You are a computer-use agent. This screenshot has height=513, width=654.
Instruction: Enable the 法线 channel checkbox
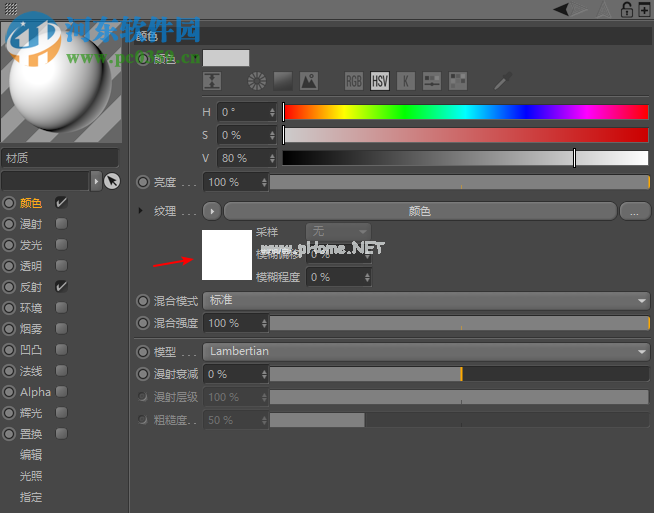(61, 370)
